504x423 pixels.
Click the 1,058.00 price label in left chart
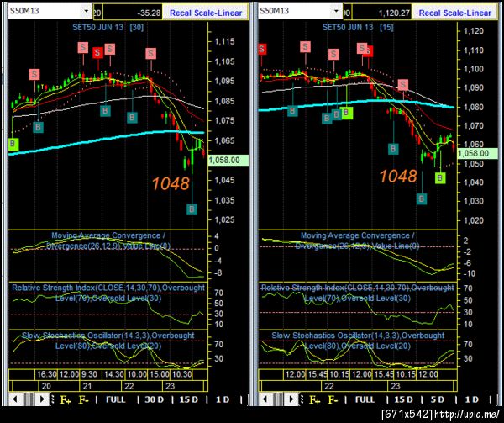point(228,160)
